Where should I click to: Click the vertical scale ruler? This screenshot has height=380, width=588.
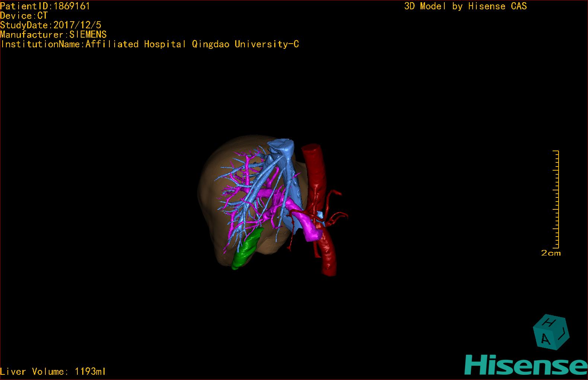[556, 199]
